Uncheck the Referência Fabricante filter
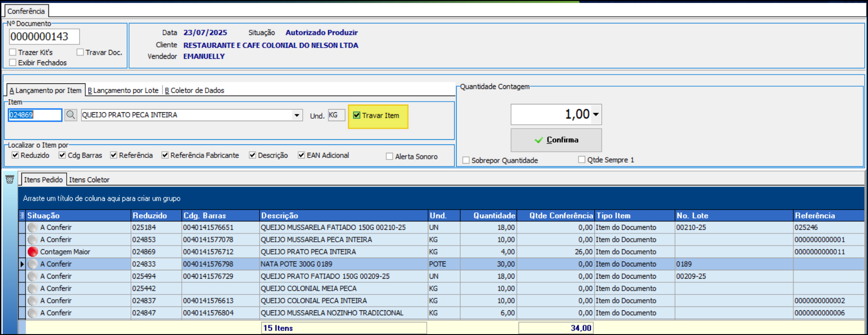Screen dimensions: 868x335 165,155
